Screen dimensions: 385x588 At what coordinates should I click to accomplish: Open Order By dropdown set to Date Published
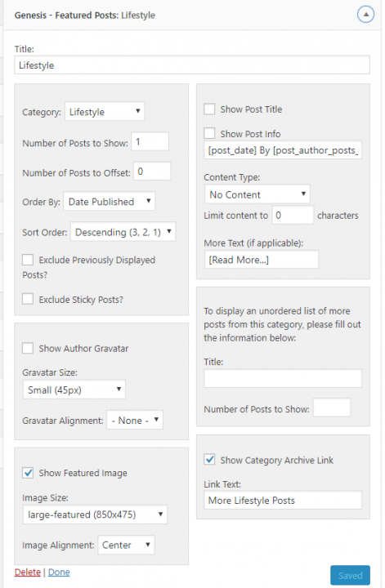coord(110,201)
